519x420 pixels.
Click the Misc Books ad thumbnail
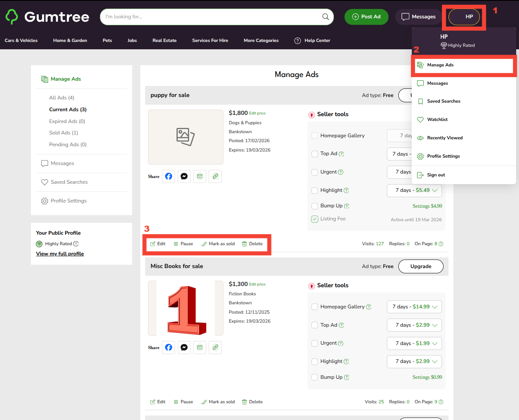click(x=186, y=308)
